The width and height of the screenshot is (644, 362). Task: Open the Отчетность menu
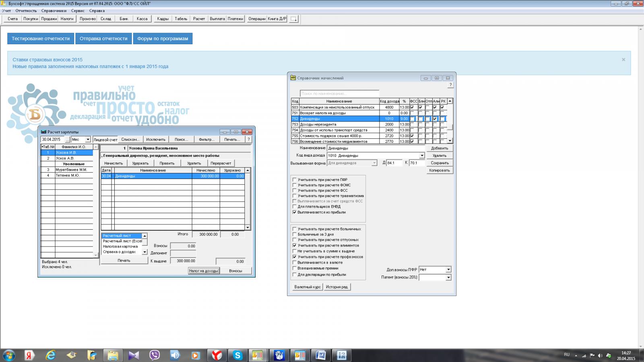26,11
